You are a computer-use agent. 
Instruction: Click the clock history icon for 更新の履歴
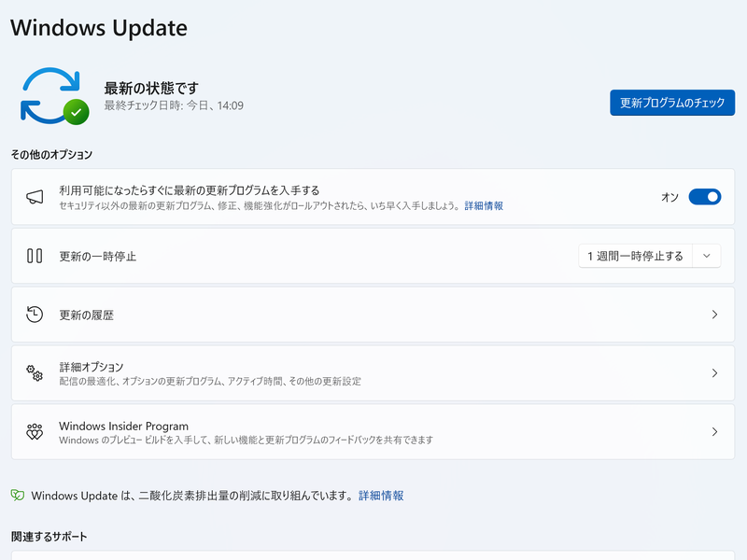pyautogui.click(x=35, y=314)
